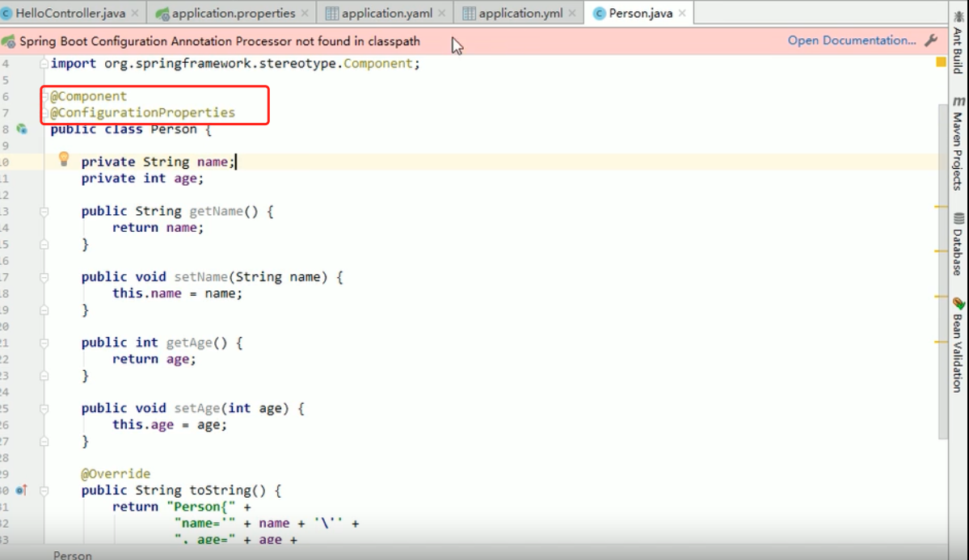Place cursor on 'private int age;' line
Viewport: 969px width, 560px height.
pyautogui.click(x=142, y=179)
